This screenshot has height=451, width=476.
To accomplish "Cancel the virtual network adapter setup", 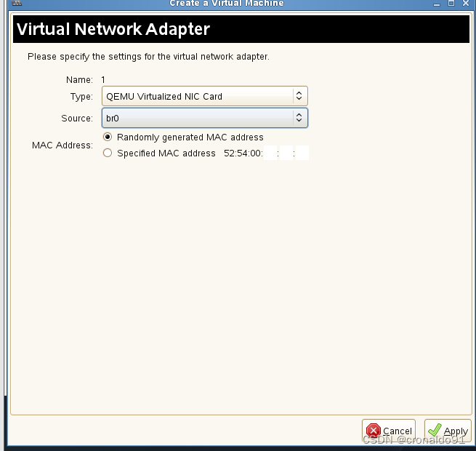I will point(389,431).
